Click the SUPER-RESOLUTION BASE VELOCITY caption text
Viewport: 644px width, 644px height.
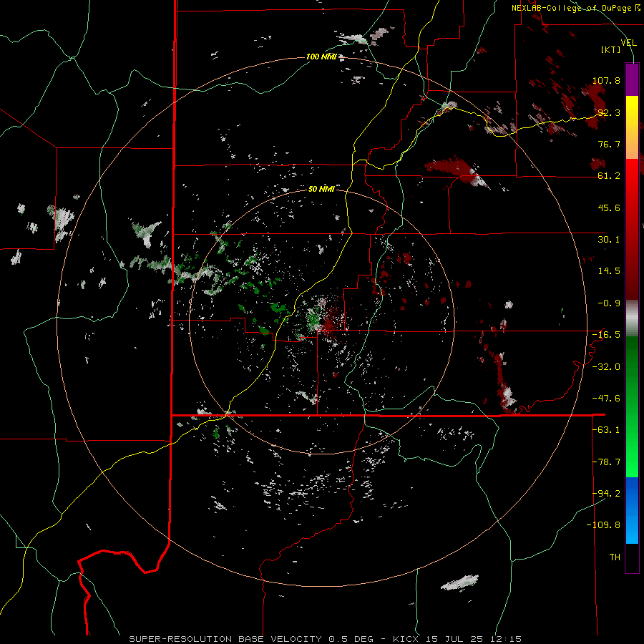click(x=225, y=639)
